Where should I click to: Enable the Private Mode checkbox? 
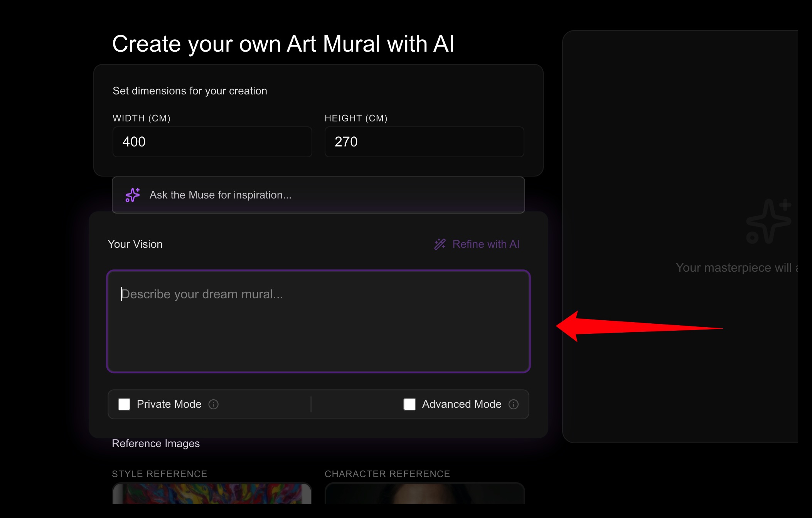click(124, 404)
